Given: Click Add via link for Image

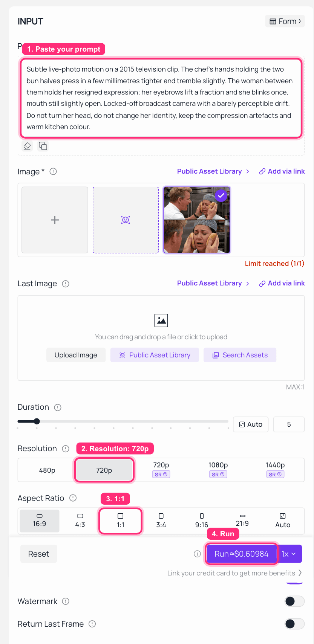Looking at the screenshot, I should point(282,171).
